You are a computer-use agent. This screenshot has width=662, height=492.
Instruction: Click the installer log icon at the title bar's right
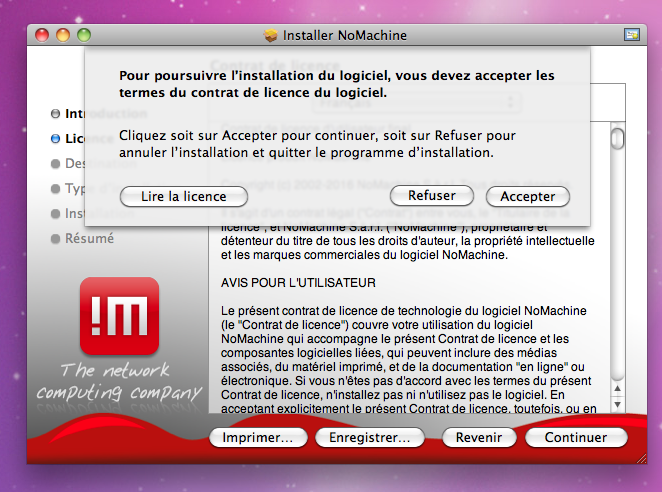632,35
